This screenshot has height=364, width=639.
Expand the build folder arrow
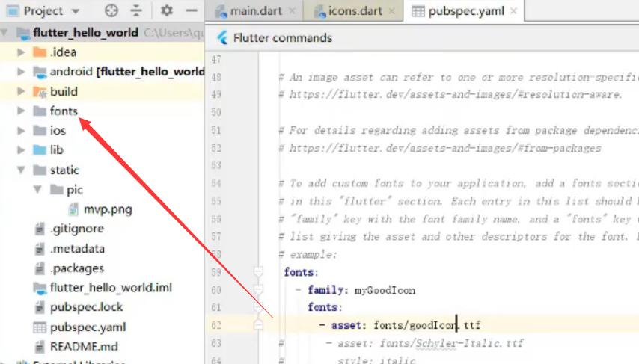click(x=21, y=91)
